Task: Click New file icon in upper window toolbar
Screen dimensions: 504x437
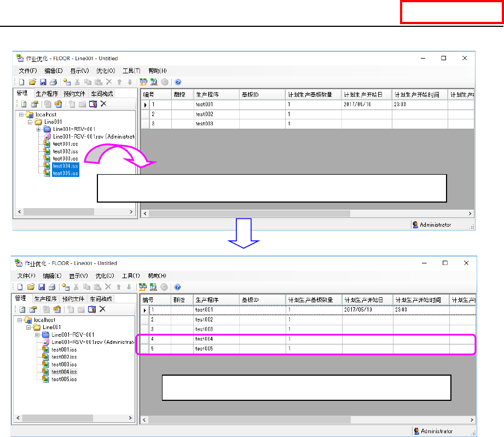Action: pyautogui.click(x=21, y=82)
